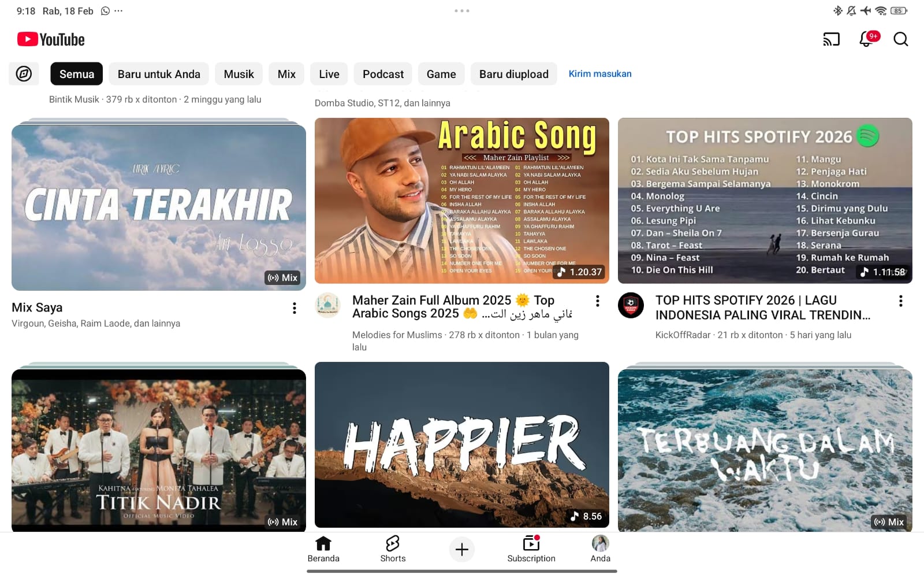Viewport: 924px width, 578px height.
Task: Open the Cast to device icon
Action: tap(831, 39)
